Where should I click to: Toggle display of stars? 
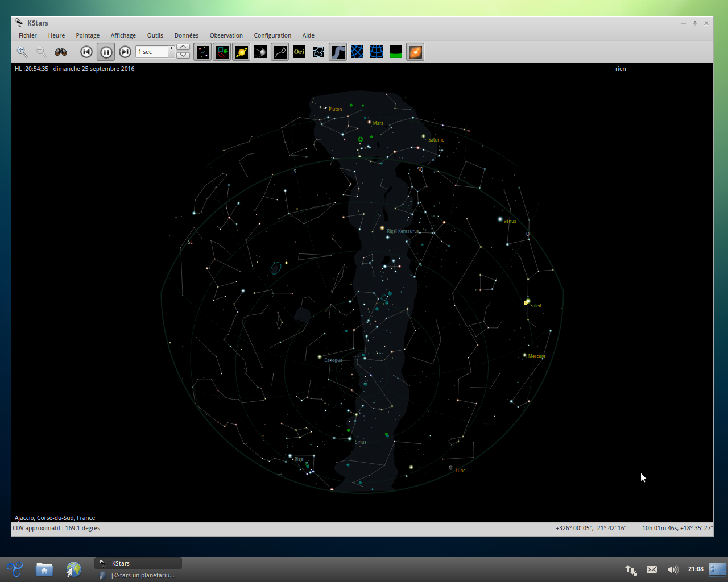pos(202,52)
